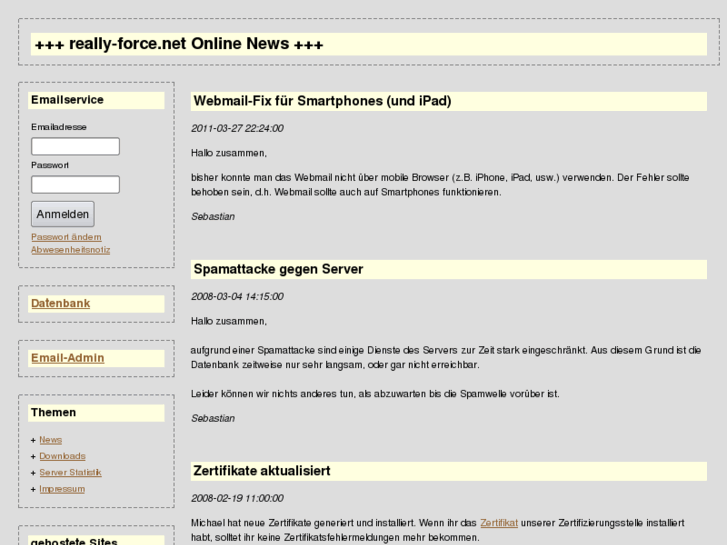The image size is (727, 545).
Task: Click the date 2008-02-19 11:00:00
Action: tap(237, 498)
